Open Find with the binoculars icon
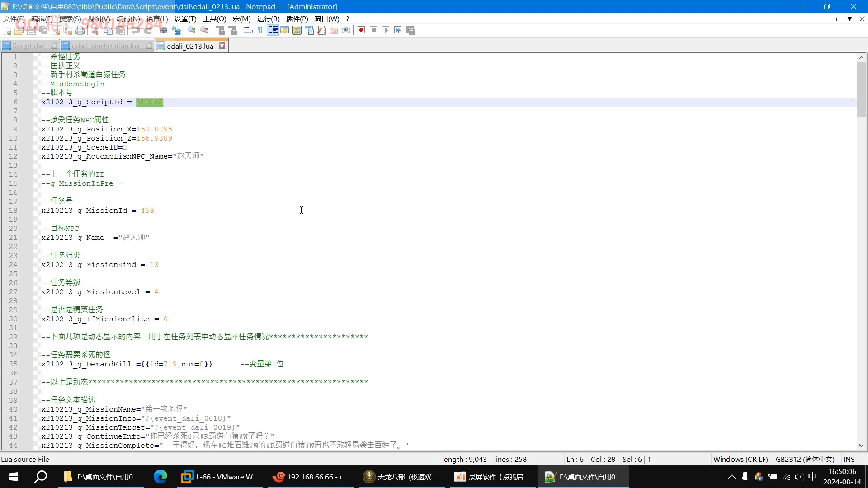The image size is (868, 488). click(164, 30)
